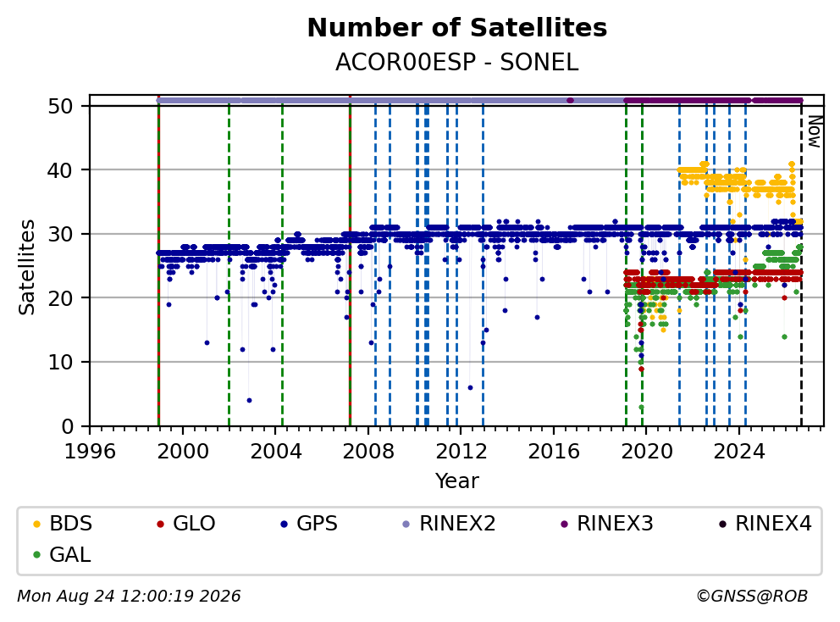Image resolution: width=840 pixels, height=622 pixels.
Task: Click the 1996 x-axis tick label
Action: point(90,452)
